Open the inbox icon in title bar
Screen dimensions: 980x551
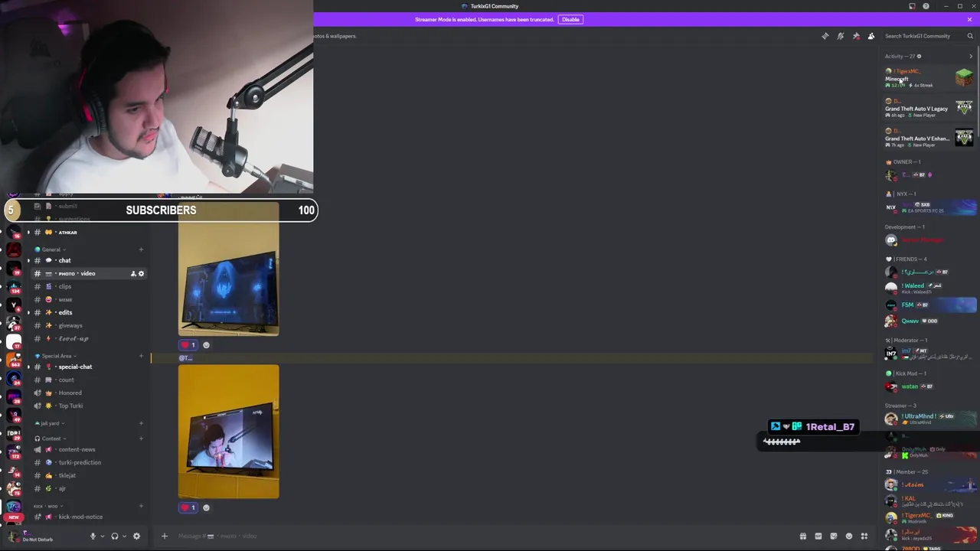pos(912,6)
